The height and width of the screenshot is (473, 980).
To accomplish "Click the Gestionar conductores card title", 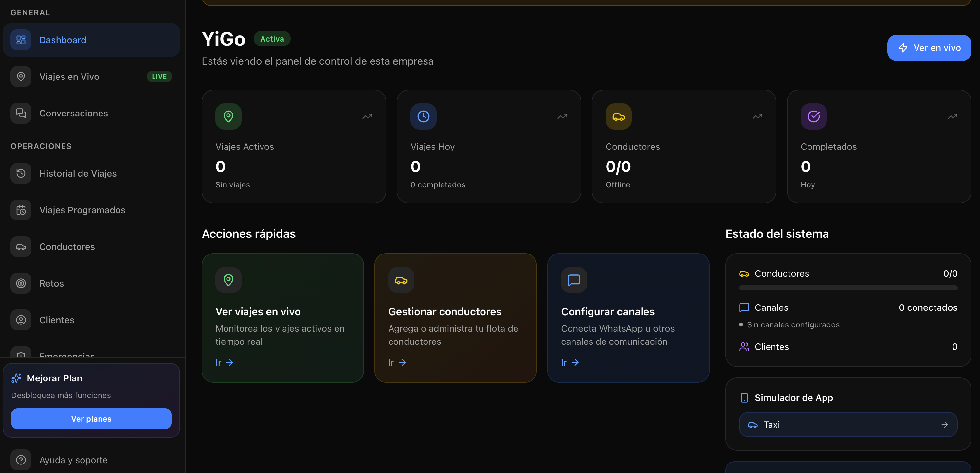I will (445, 312).
